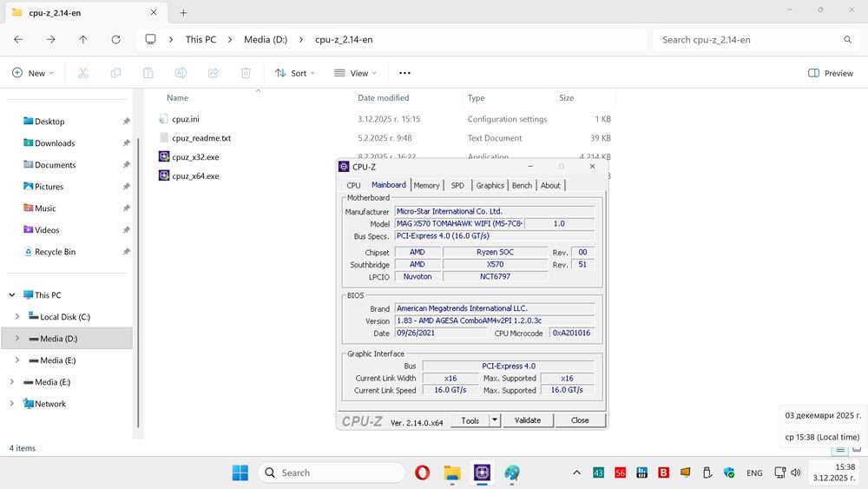Go back in File Explorer
Screen dimensions: 868x489
(18, 40)
